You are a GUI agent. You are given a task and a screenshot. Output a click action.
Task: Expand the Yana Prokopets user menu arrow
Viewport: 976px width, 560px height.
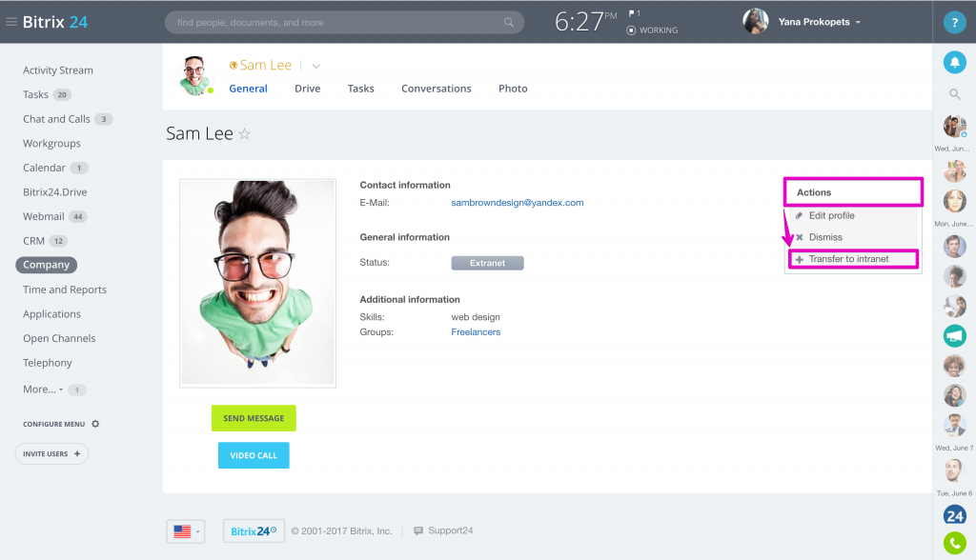click(x=859, y=23)
